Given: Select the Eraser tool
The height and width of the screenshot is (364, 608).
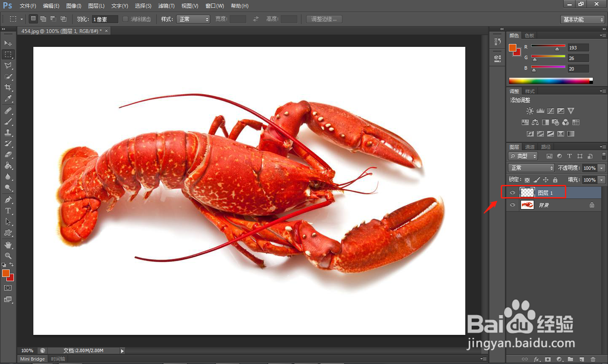Looking at the screenshot, I should [x=8, y=155].
